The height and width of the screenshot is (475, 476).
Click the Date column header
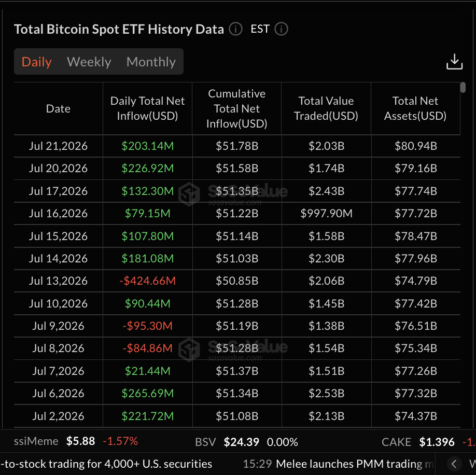click(58, 109)
